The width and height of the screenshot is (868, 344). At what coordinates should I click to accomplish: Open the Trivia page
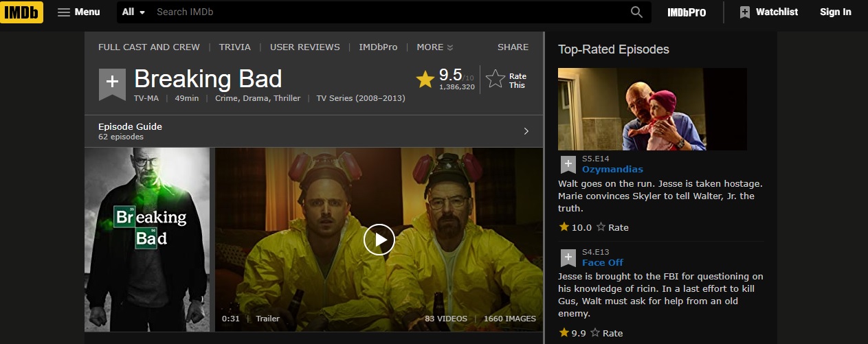[x=235, y=47]
